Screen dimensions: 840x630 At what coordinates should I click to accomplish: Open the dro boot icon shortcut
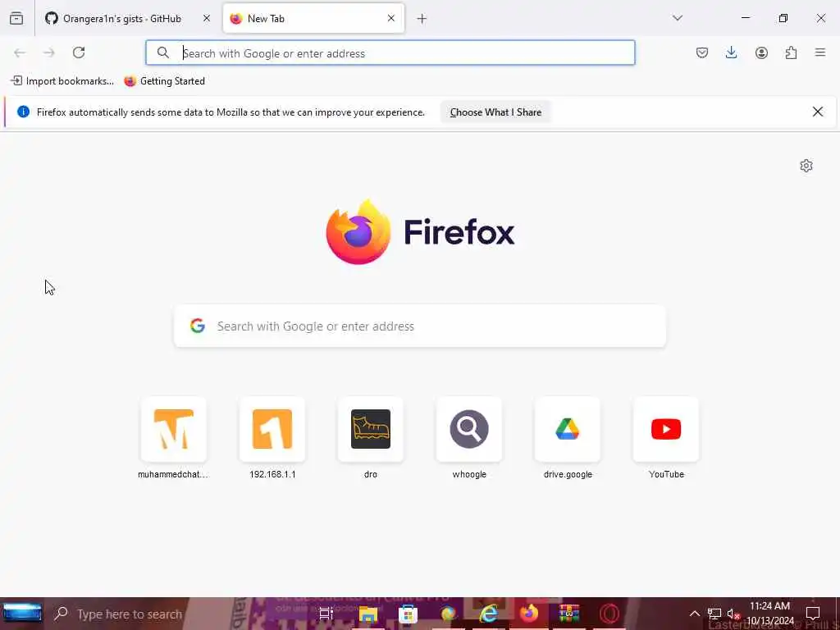coord(371,429)
